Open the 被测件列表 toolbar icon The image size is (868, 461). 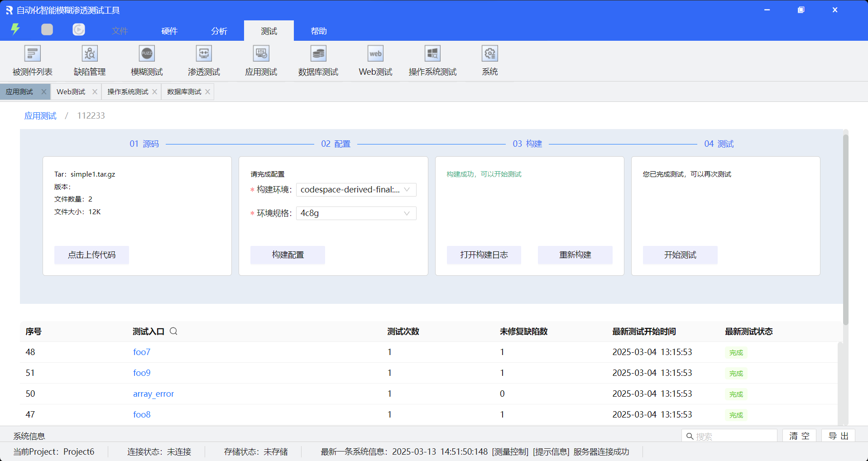(32, 54)
